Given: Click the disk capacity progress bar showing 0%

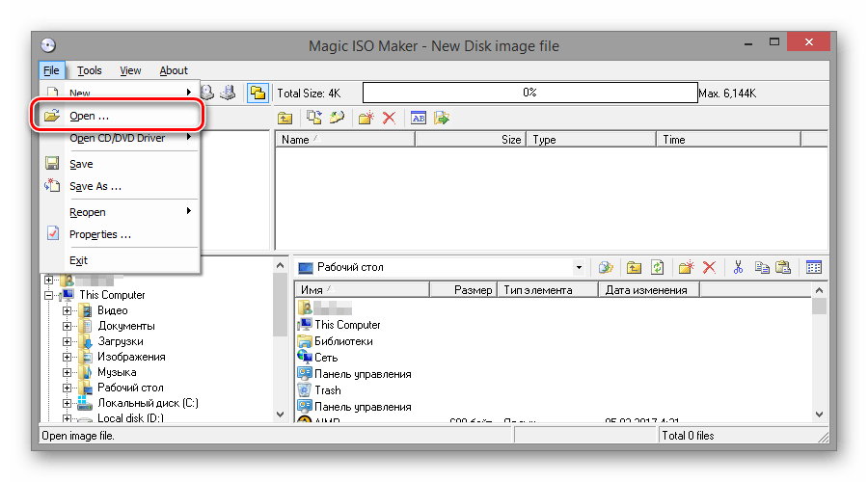Looking at the screenshot, I should click(x=529, y=93).
